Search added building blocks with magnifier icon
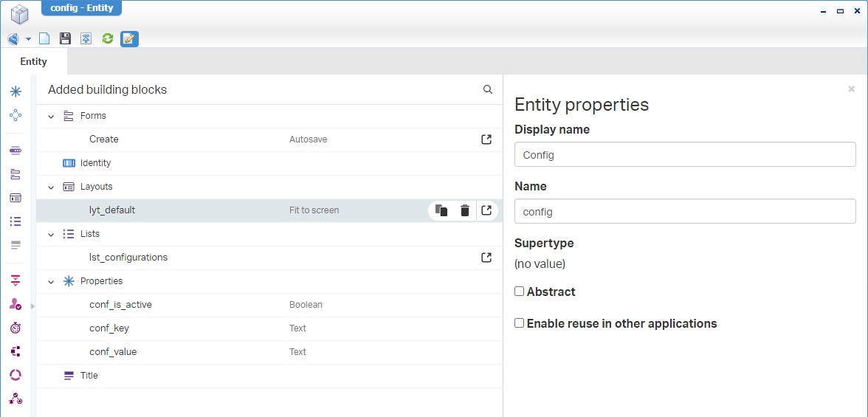 tap(488, 89)
